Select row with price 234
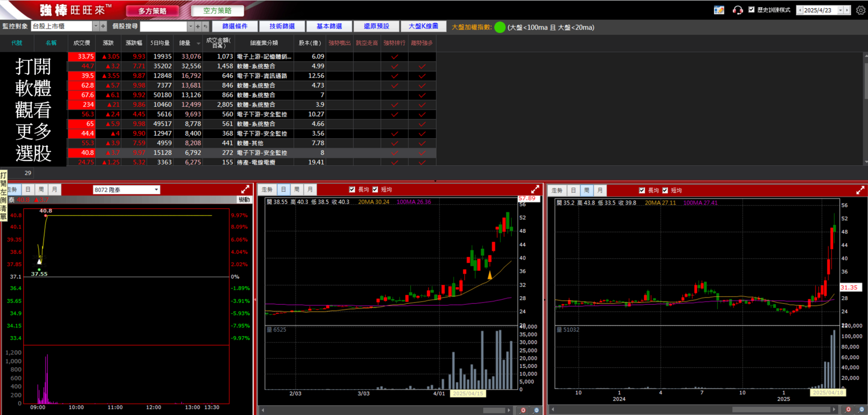The image size is (868, 415). coord(252,105)
